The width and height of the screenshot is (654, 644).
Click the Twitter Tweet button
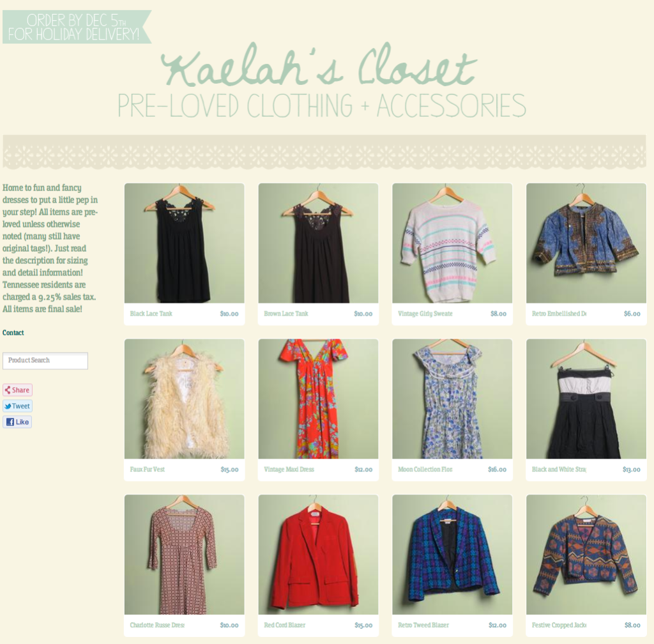click(x=17, y=406)
